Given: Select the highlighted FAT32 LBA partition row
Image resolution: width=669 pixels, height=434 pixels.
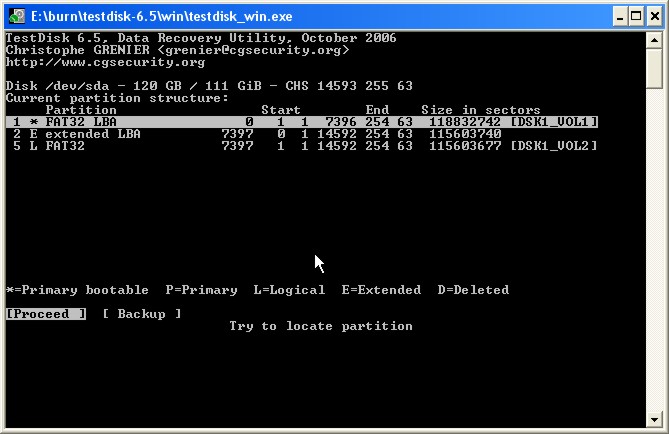Looking at the screenshot, I should tap(302, 122).
